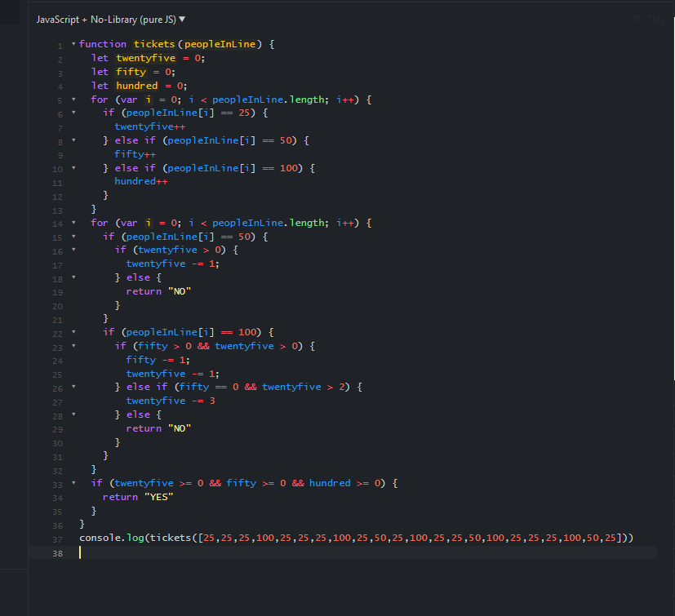Click the return "NO" statement on line 19
This screenshot has height=616, width=675.
click(158, 291)
